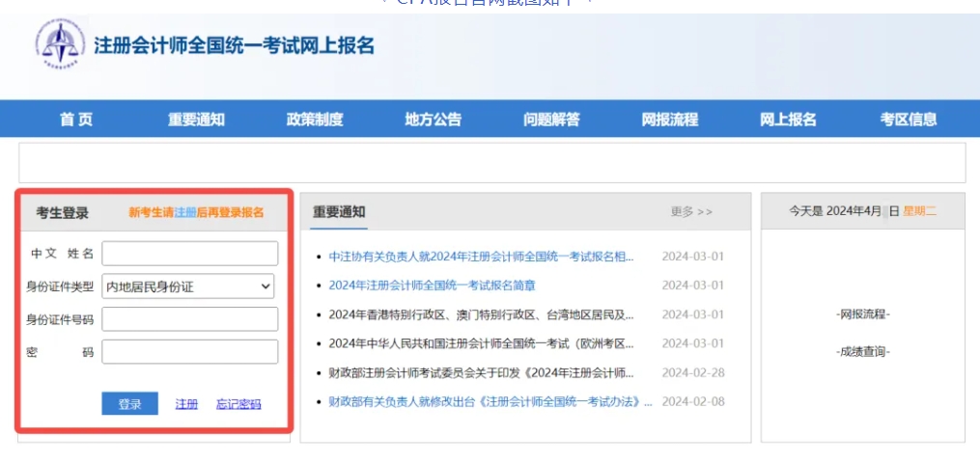Focus the 身份证件号码 text box

click(x=189, y=319)
